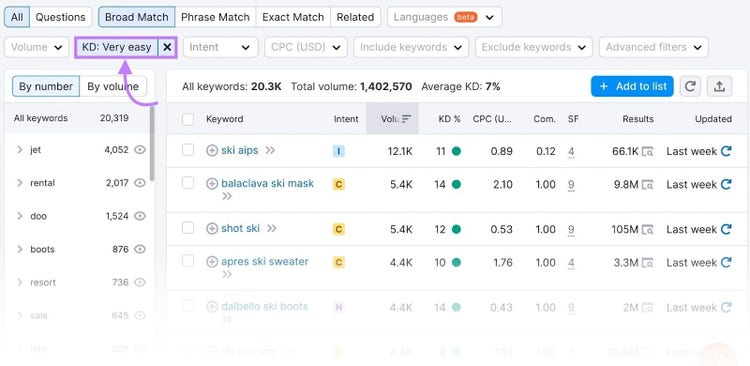Select the Broad Match tab
The image size is (750, 366).
pos(137,17)
